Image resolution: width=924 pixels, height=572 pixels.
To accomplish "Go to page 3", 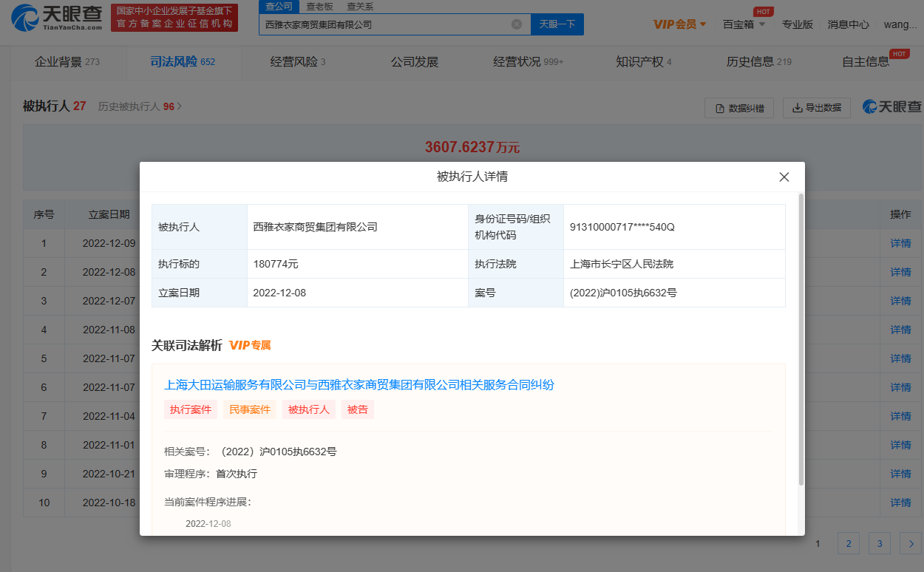I will pos(879,544).
